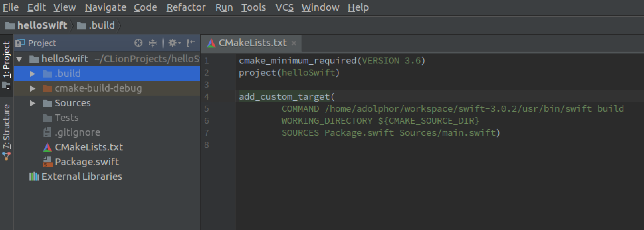Click the .gitignore file icon
Screen dimensions: 644x230
(x=47, y=132)
